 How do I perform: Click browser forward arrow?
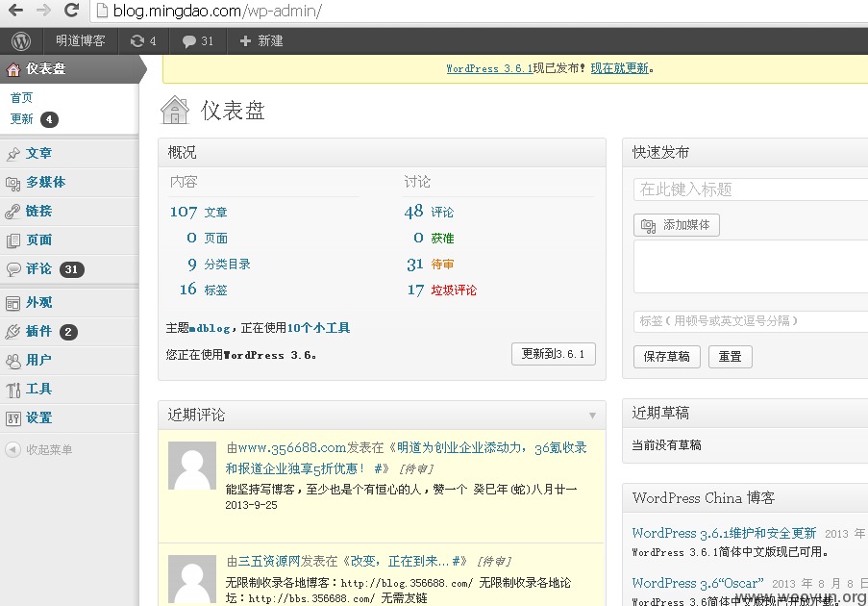click(x=43, y=10)
